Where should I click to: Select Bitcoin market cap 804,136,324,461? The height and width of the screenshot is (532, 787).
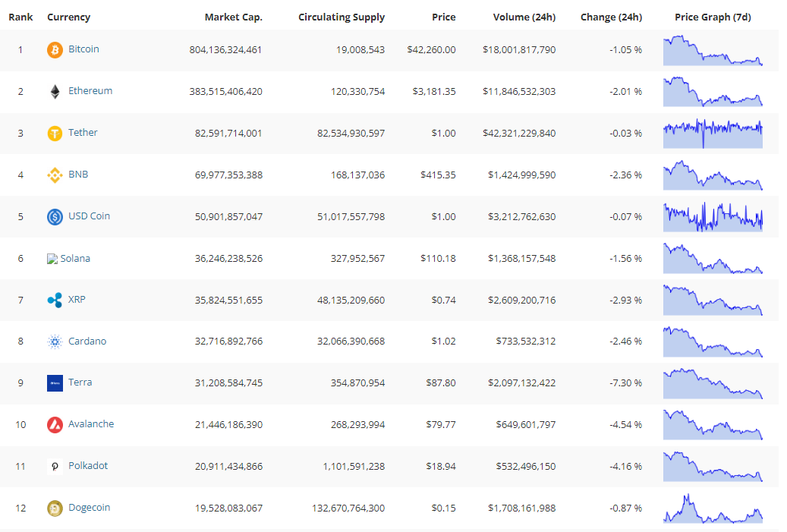(x=226, y=49)
